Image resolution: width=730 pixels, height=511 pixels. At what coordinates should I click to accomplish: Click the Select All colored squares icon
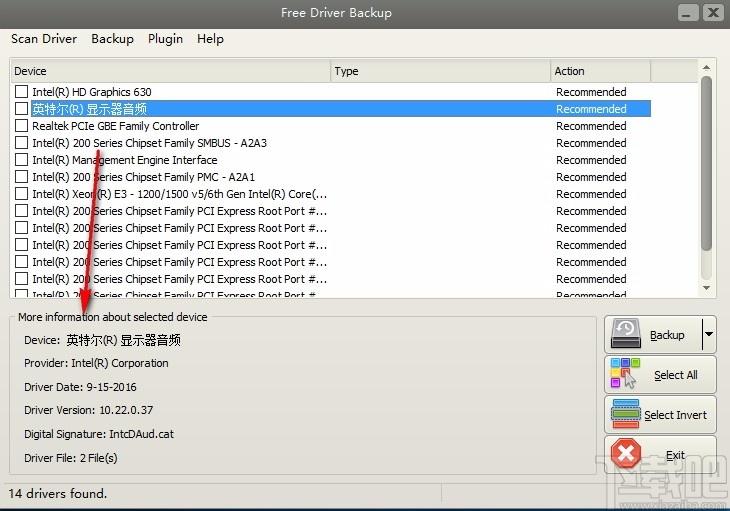pyautogui.click(x=626, y=375)
